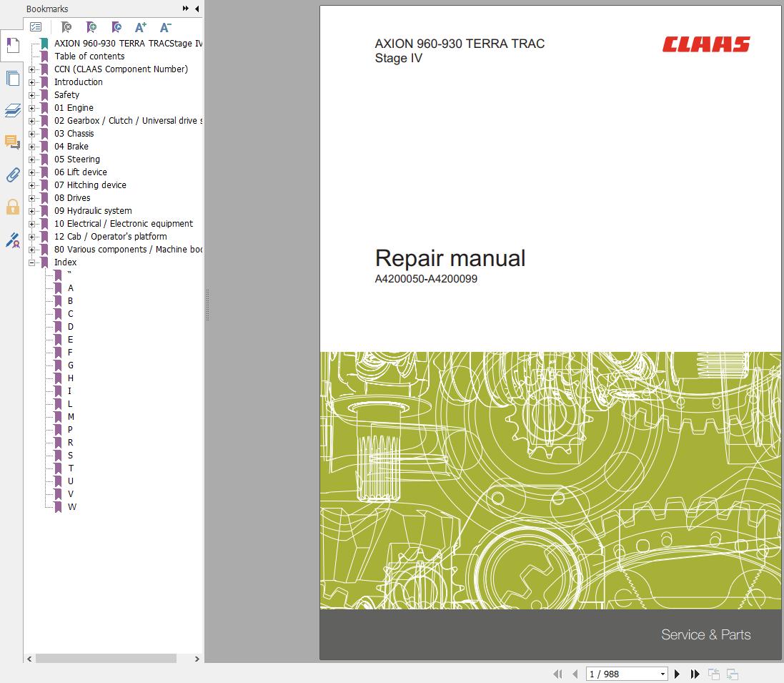Screen dimensions: 784x683
Task: Open the Comments sidebar panel
Action: click(x=12, y=142)
